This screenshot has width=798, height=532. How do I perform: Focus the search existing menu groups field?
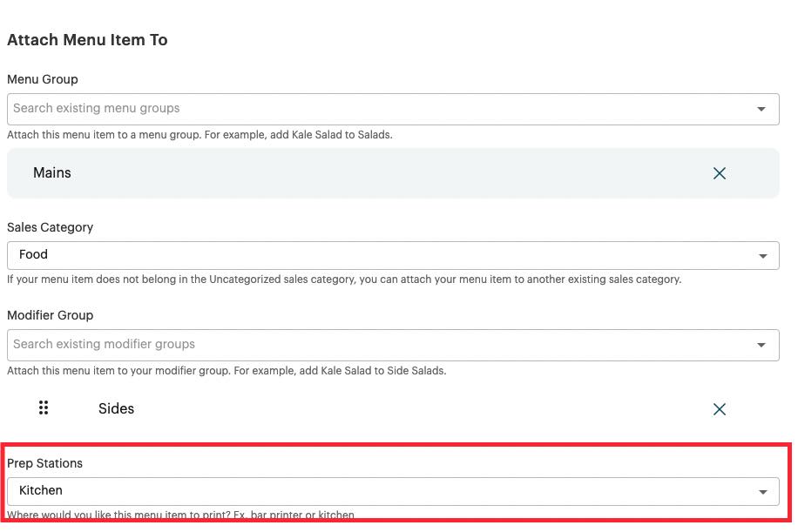(x=375, y=109)
